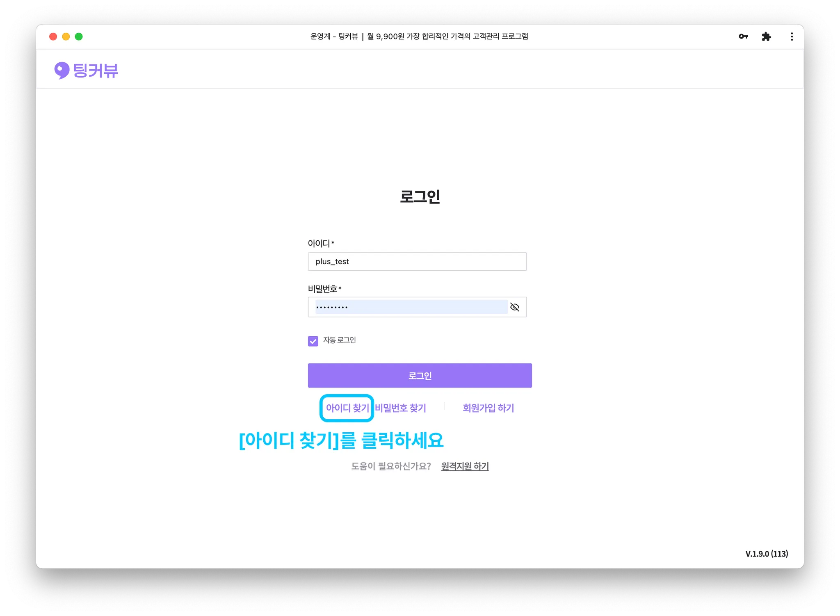
Task: Open the 회원가입 하기 link
Action: click(488, 408)
